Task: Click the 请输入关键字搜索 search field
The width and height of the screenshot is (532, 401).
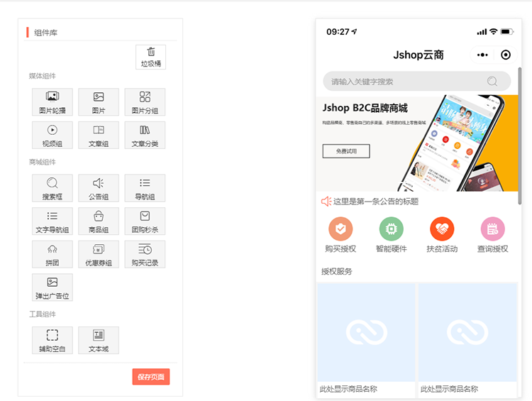Action: click(417, 81)
